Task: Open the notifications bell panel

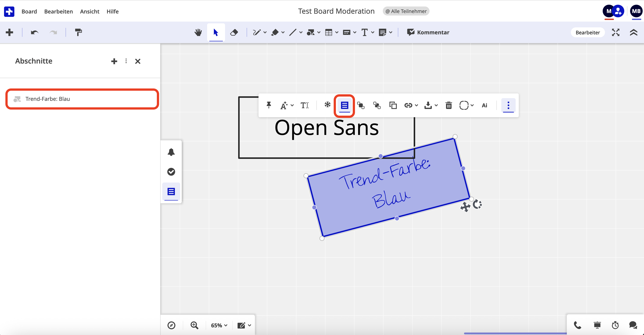Action: tap(171, 152)
